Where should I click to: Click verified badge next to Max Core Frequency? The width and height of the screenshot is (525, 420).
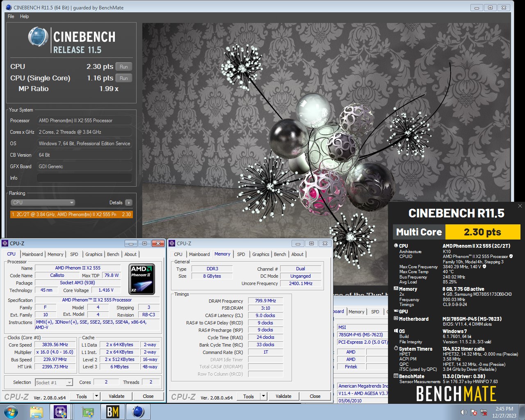click(484, 267)
